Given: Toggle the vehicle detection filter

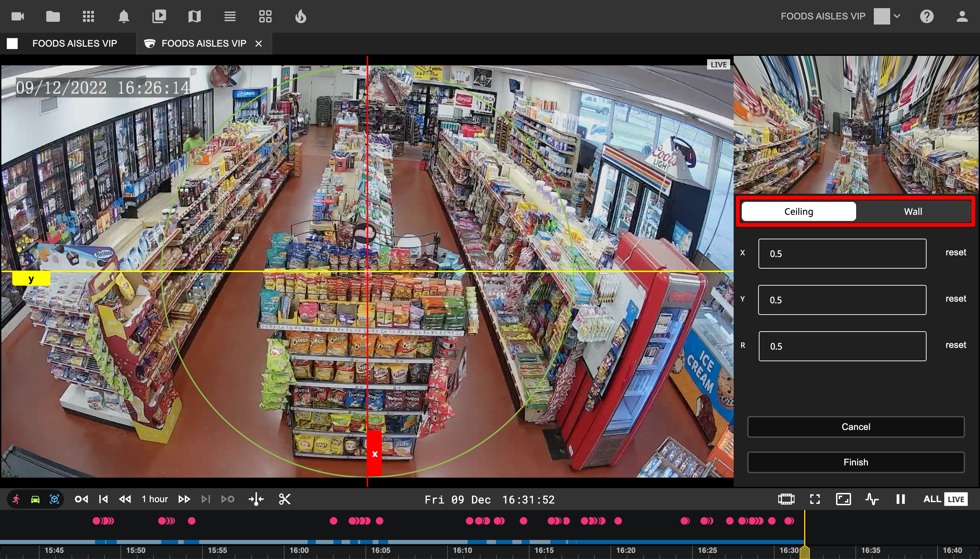Looking at the screenshot, I should click(x=35, y=499).
